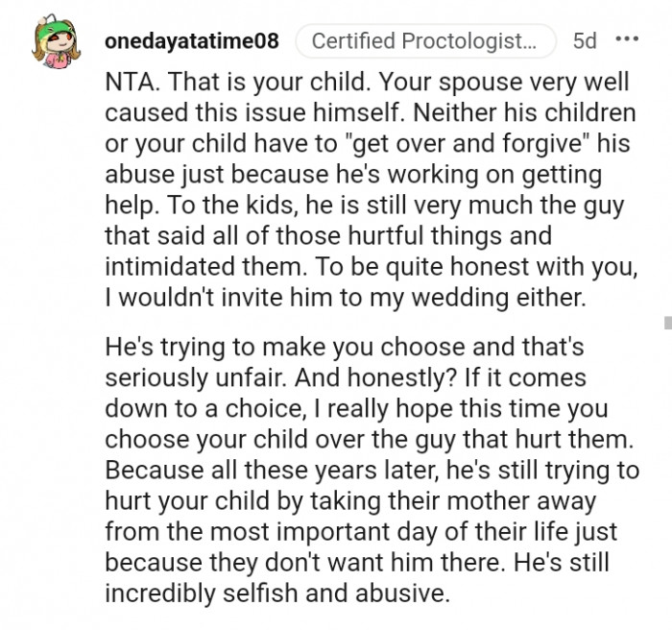Open the three-dot more options menu

tap(626, 40)
